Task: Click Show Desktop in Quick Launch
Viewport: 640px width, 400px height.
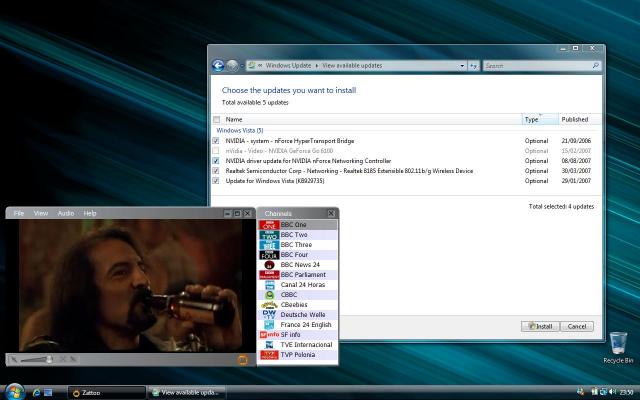Action: pyautogui.click(x=48, y=393)
